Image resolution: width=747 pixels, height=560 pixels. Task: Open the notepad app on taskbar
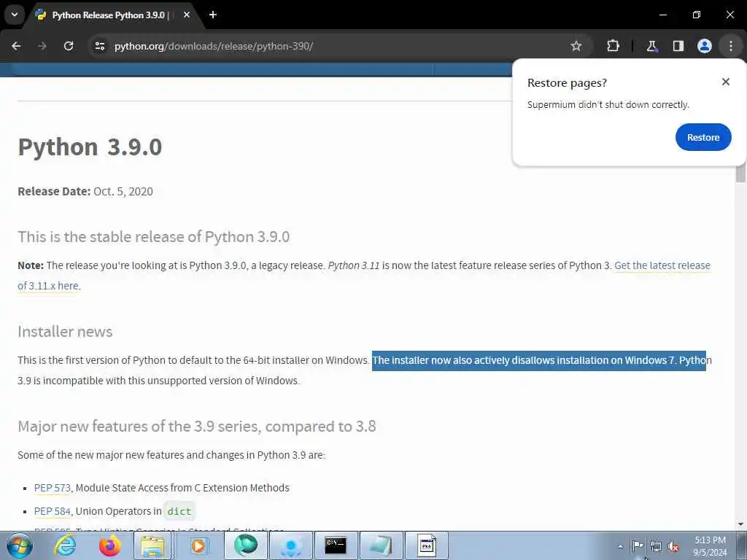click(381, 545)
